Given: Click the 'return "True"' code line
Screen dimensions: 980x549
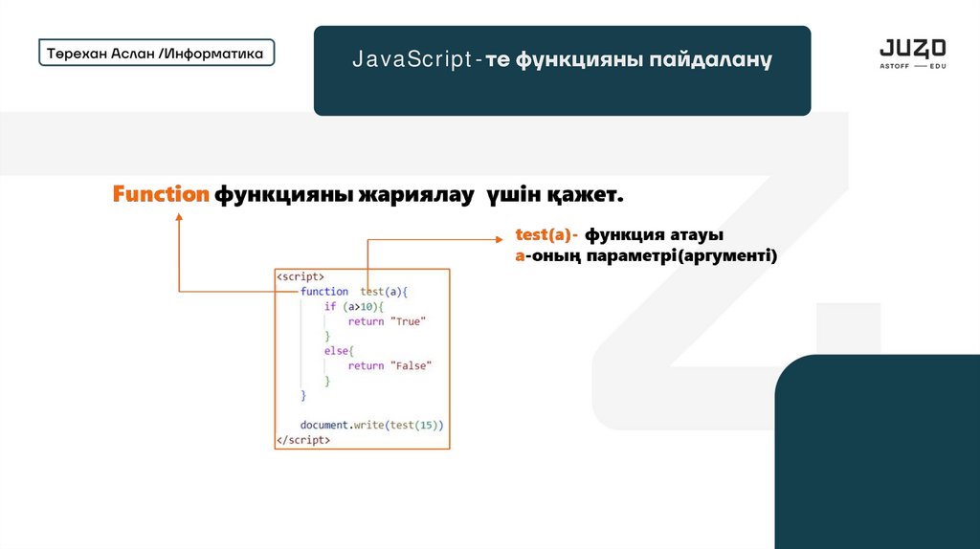Looking at the screenshot, I should tap(387, 321).
